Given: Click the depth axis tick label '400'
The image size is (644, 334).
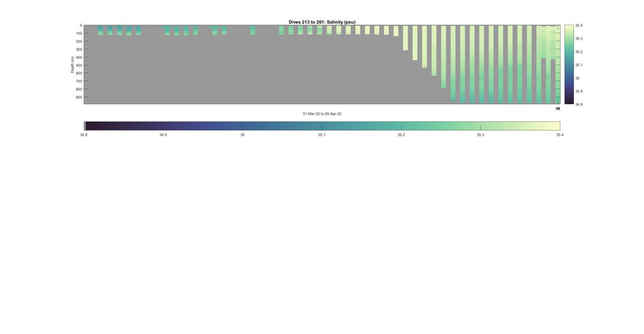Looking at the screenshot, I should pyautogui.click(x=79, y=57).
